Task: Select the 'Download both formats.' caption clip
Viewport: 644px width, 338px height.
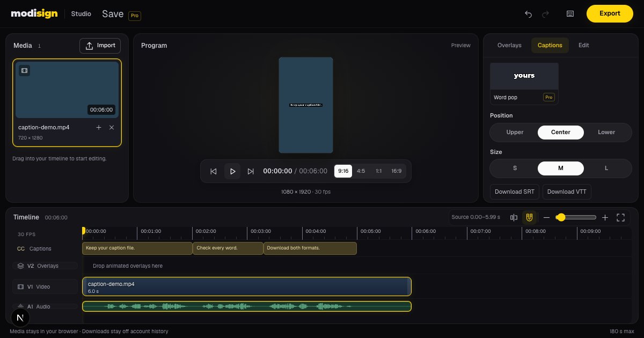Action: pyautogui.click(x=310, y=248)
